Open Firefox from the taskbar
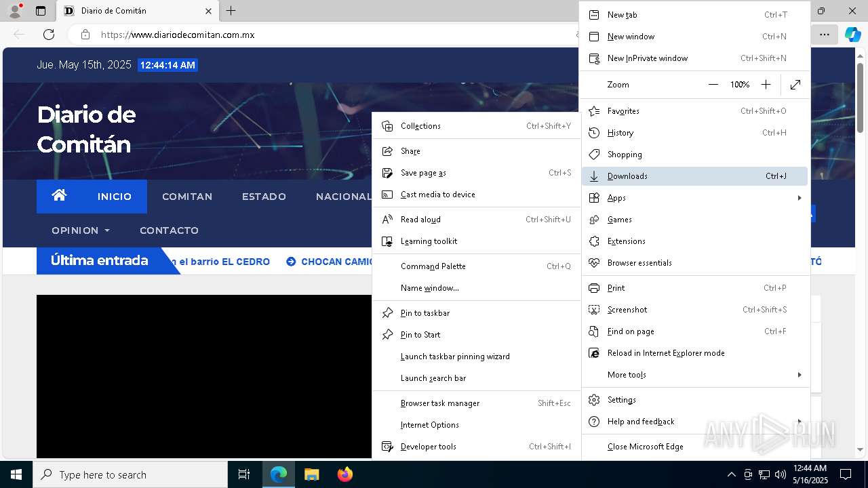The width and height of the screenshot is (868, 488). (345, 474)
